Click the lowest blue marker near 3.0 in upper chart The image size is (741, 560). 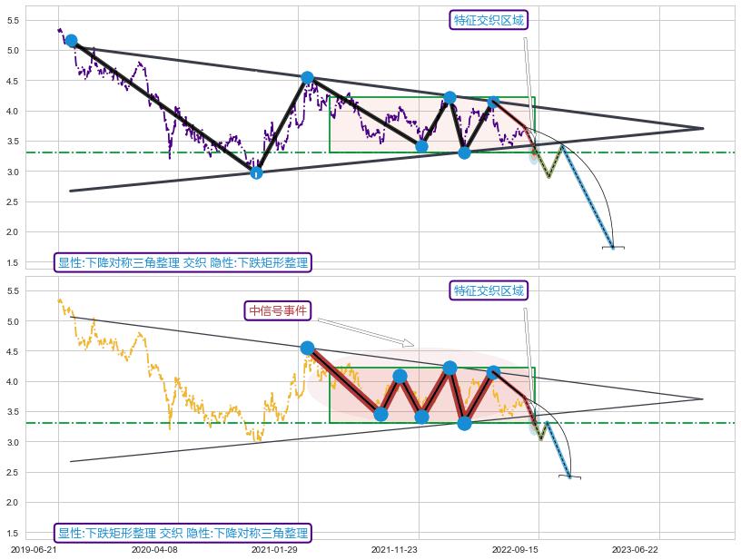click(x=256, y=172)
